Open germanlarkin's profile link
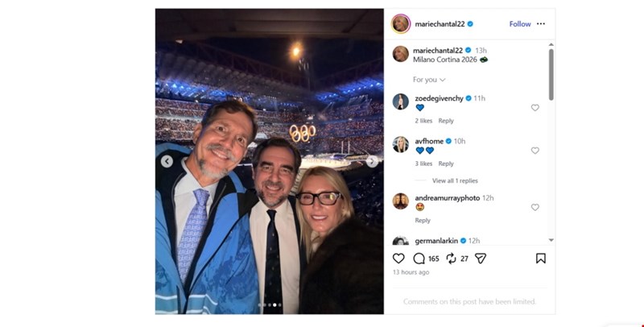The height and width of the screenshot is (327, 644). pyautogui.click(x=436, y=240)
